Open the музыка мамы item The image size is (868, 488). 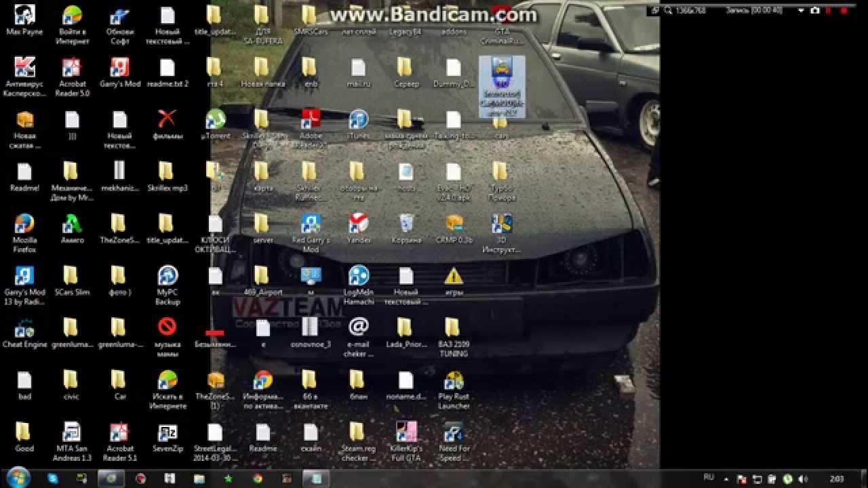pos(167,338)
